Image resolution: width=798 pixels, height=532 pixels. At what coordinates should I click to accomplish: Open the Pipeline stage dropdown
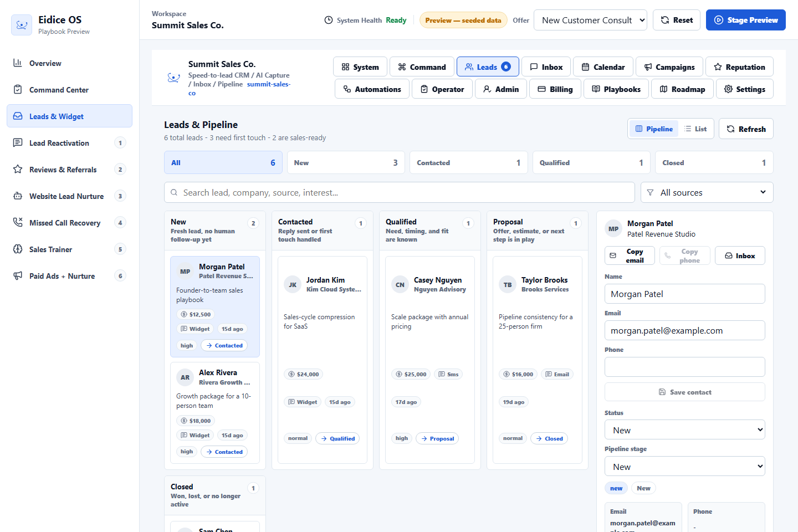685,467
